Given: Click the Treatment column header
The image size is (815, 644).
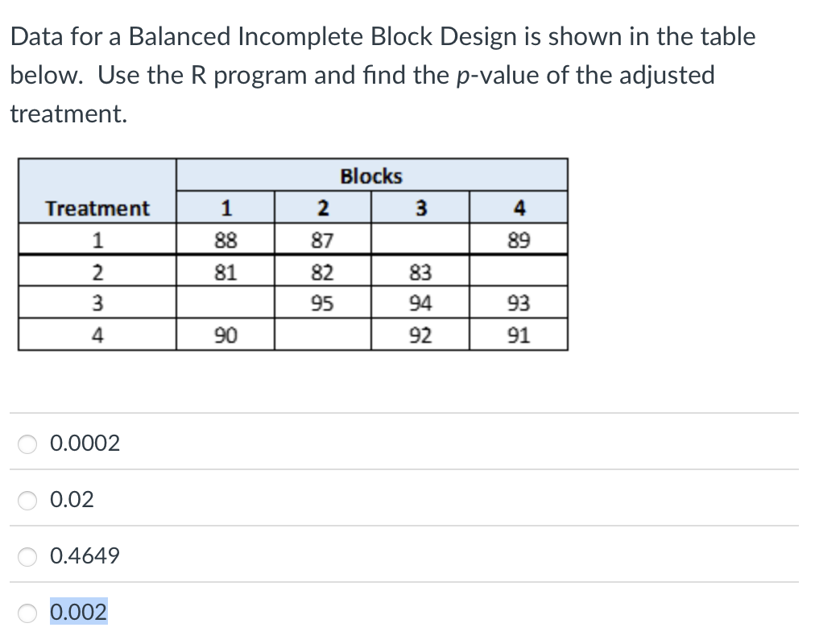Looking at the screenshot, I should [x=97, y=207].
